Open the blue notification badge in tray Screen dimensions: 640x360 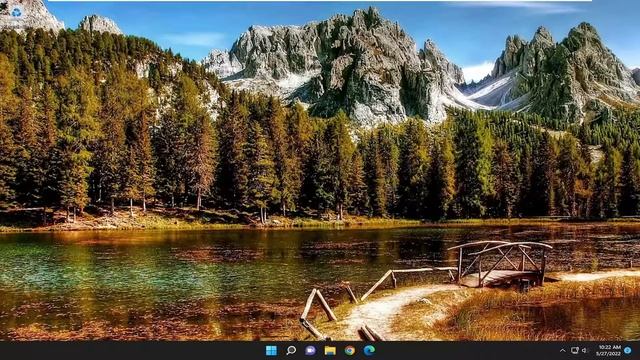pyautogui.click(x=628, y=350)
